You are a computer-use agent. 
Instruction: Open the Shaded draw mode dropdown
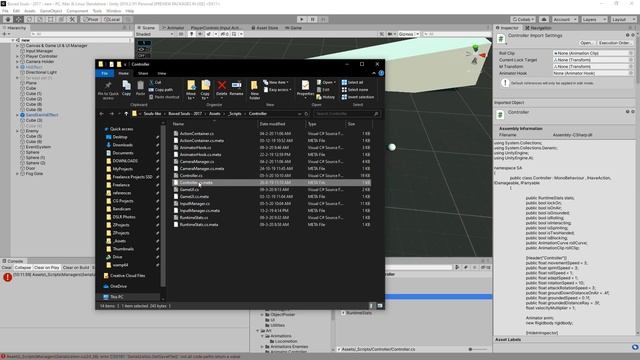154,34
